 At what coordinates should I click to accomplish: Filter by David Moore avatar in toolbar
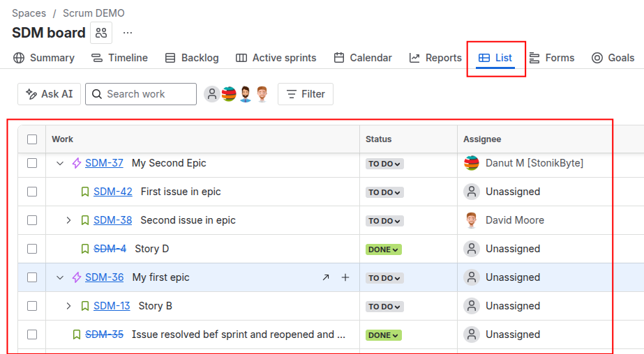tap(262, 94)
